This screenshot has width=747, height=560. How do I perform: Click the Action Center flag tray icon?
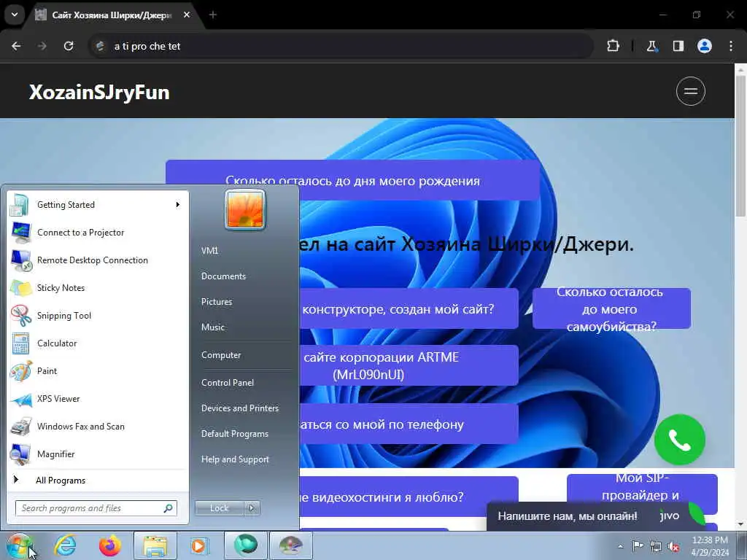(x=638, y=545)
